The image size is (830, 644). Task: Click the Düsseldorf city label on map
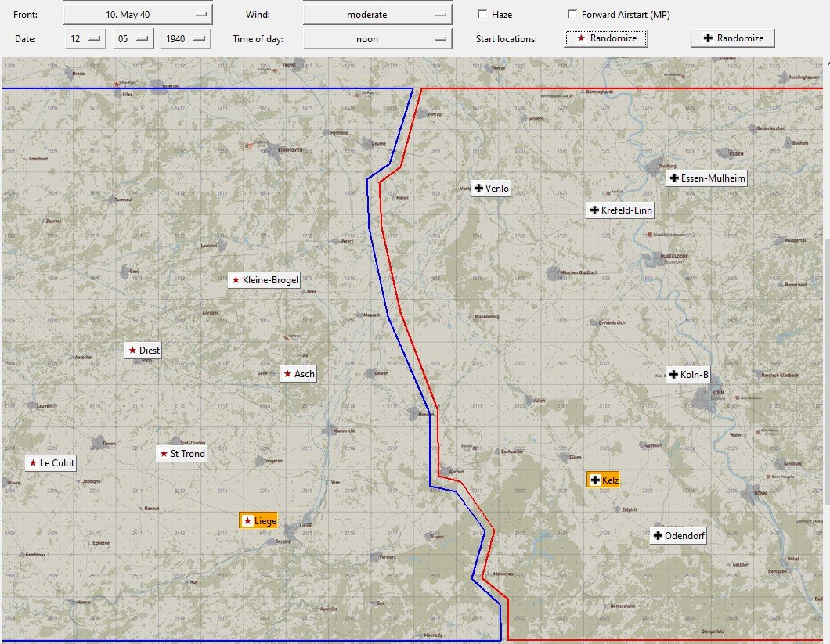coord(674,257)
